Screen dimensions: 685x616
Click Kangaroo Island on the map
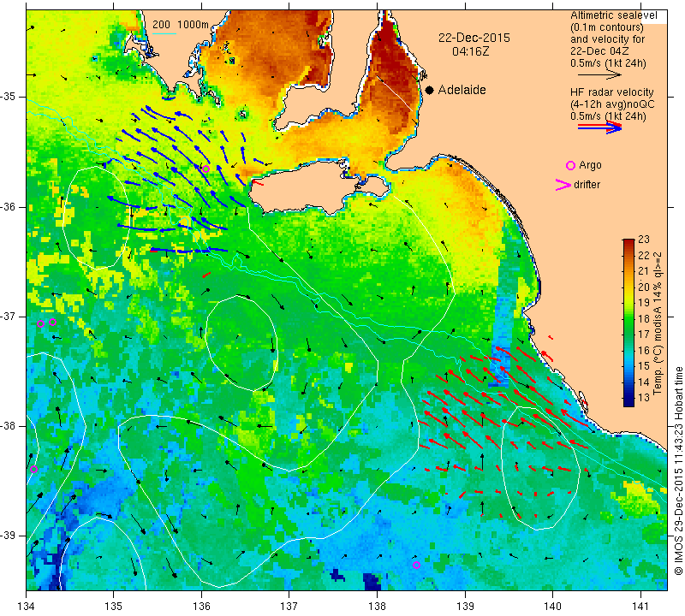point(306,187)
